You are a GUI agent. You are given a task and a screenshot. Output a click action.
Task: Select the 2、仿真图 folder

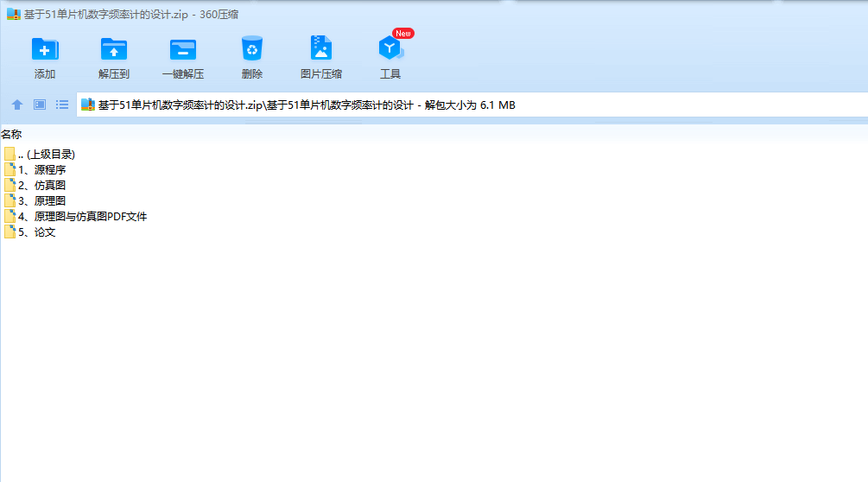click(35, 186)
